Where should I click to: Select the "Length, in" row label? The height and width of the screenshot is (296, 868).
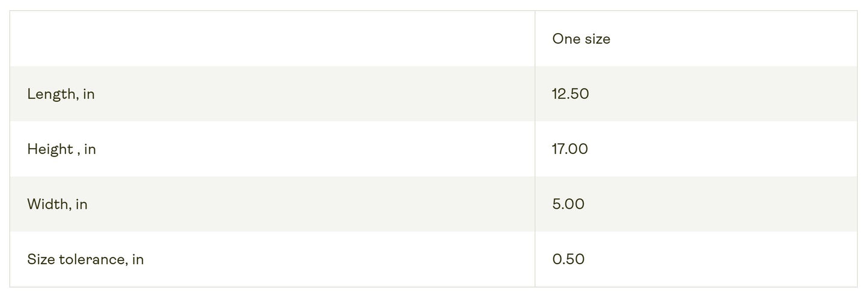coord(61,94)
